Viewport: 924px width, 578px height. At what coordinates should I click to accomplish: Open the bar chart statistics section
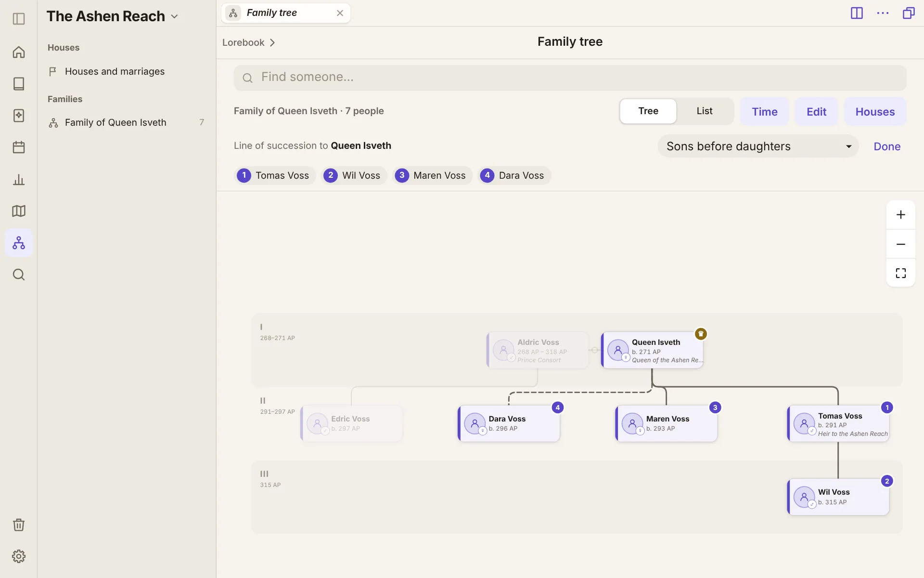pos(19,180)
